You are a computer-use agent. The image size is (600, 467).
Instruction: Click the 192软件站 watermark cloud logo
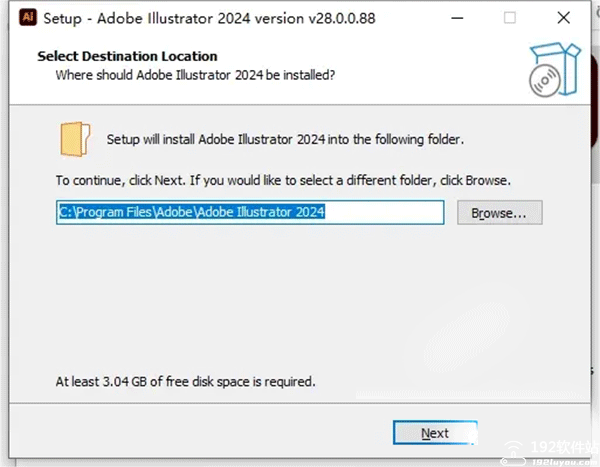tap(514, 453)
